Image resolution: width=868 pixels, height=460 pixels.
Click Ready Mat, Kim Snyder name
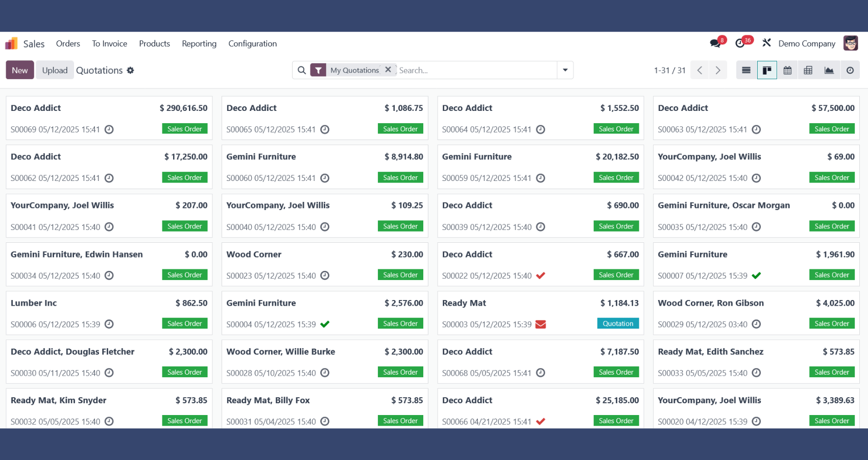[59, 400]
